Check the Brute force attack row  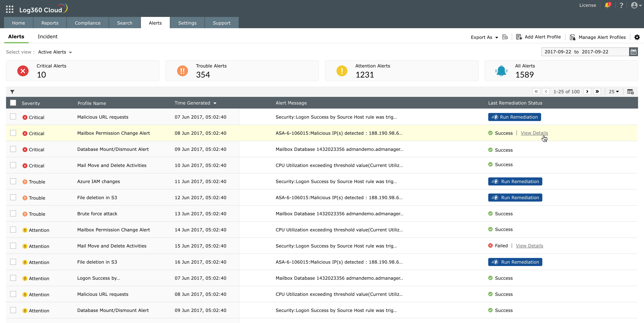point(13,213)
